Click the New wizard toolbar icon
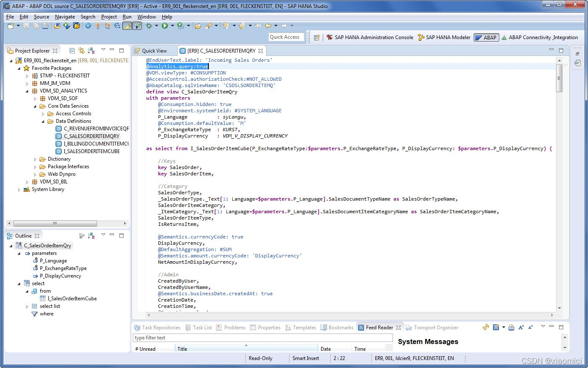This screenshot has width=588, height=368. click(x=11, y=26)
